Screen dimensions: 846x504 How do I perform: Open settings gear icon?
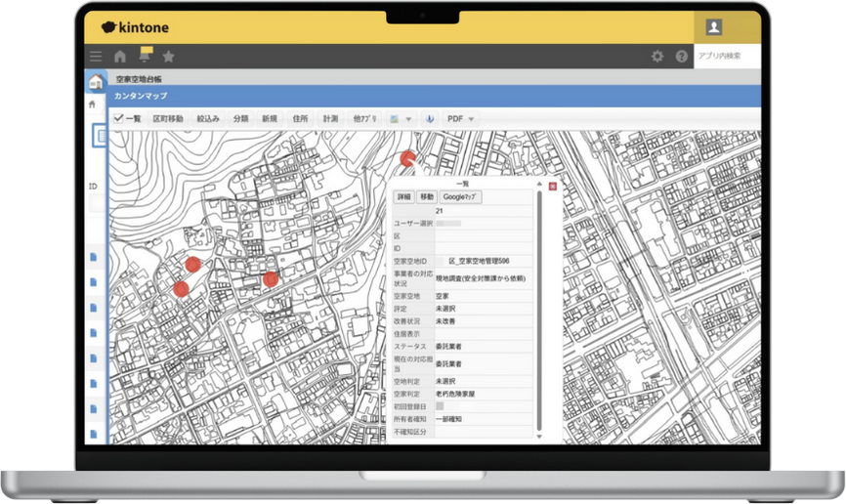657,57
